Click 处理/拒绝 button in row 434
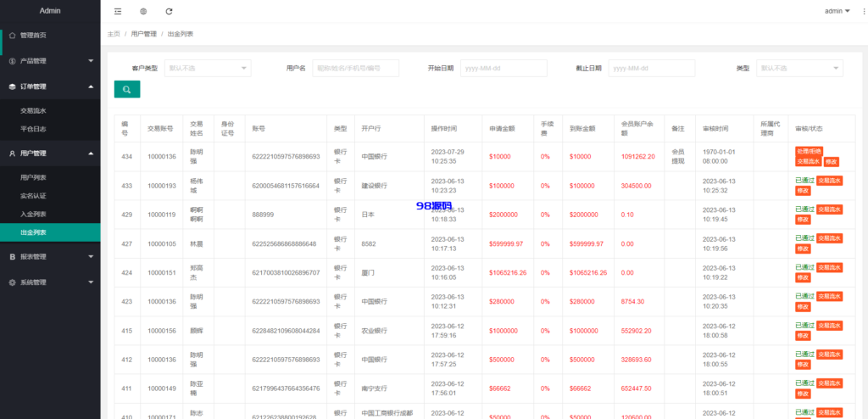 tap(809, 151)
